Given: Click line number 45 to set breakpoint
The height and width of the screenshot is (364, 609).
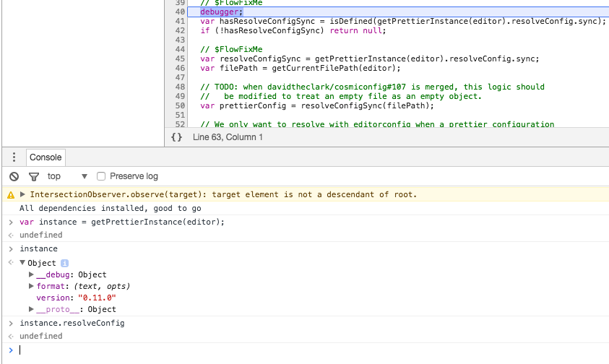Looking at the screenshot, I should (x=180, y=58).
